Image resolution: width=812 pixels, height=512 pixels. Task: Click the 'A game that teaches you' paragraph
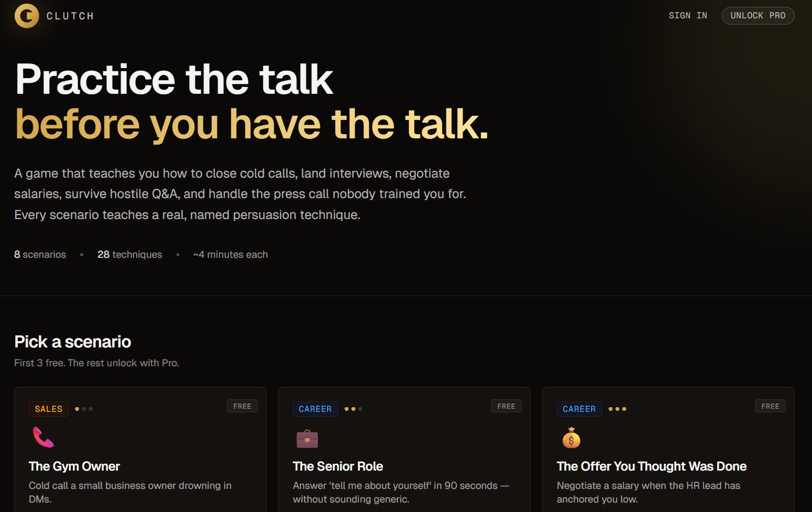point(240,194)
